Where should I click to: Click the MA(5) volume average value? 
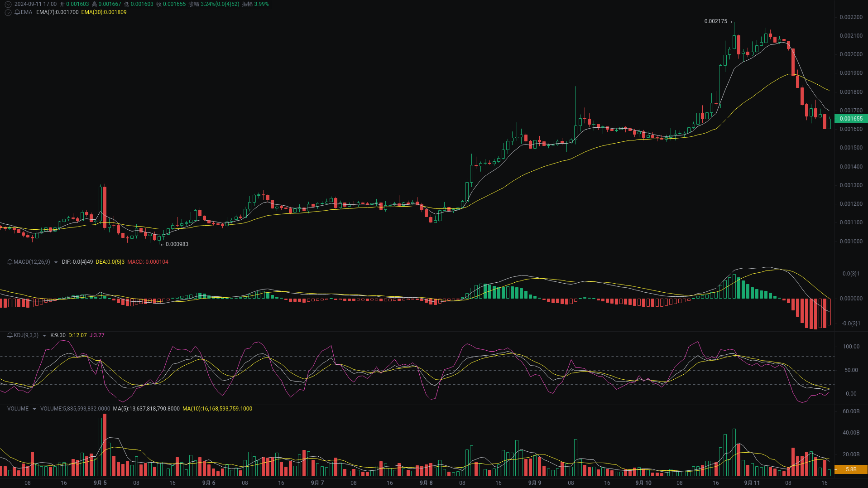point(146,409)
